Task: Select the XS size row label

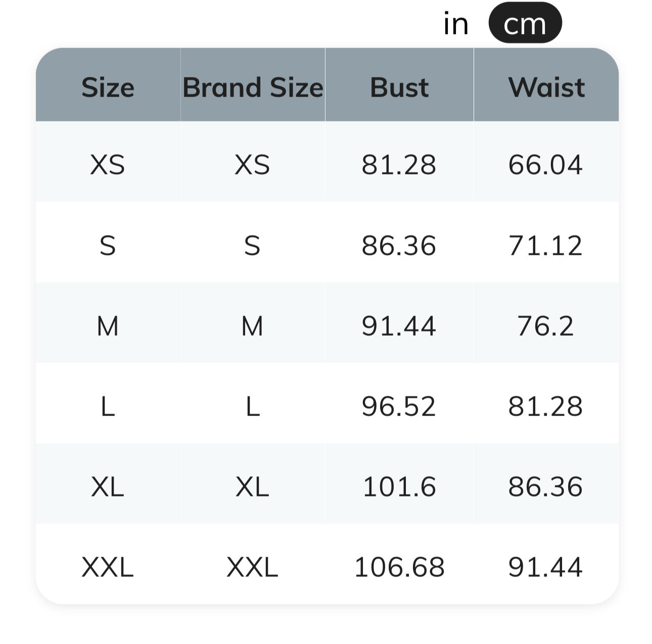Action: click(x=108, y=165)
